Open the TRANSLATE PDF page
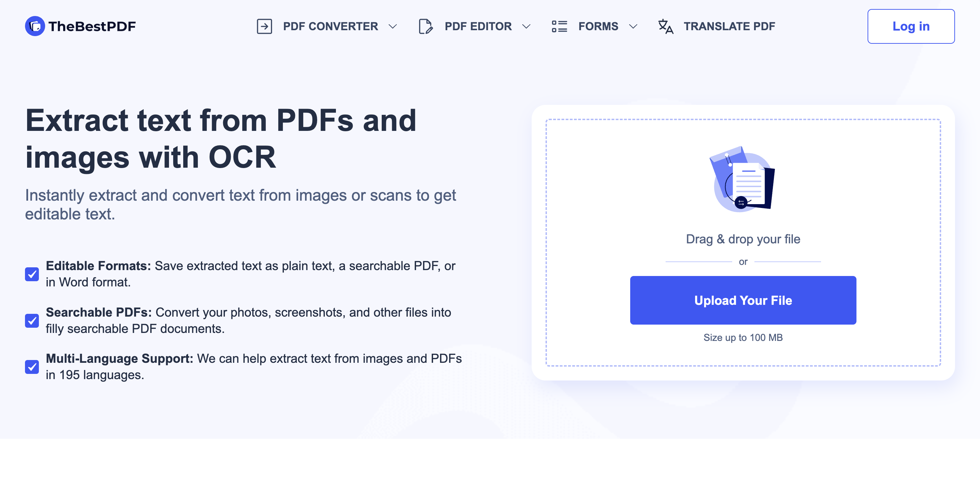 729,26
